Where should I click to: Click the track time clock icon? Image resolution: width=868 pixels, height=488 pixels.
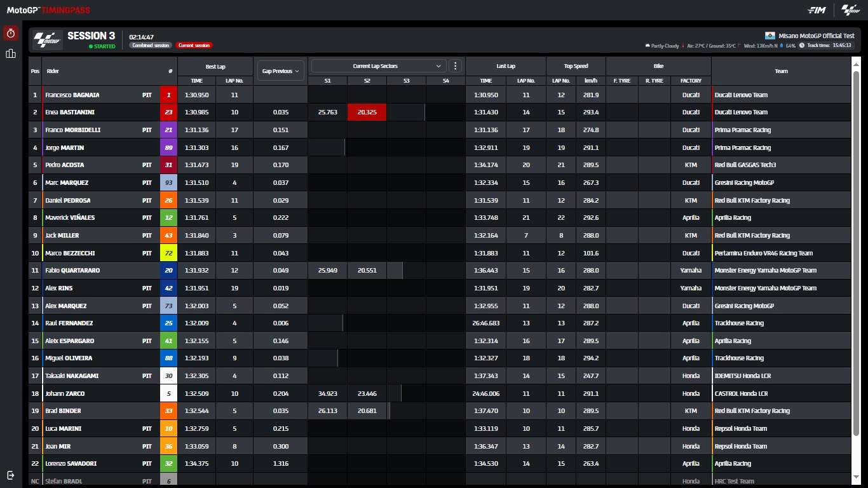point(802,46)
